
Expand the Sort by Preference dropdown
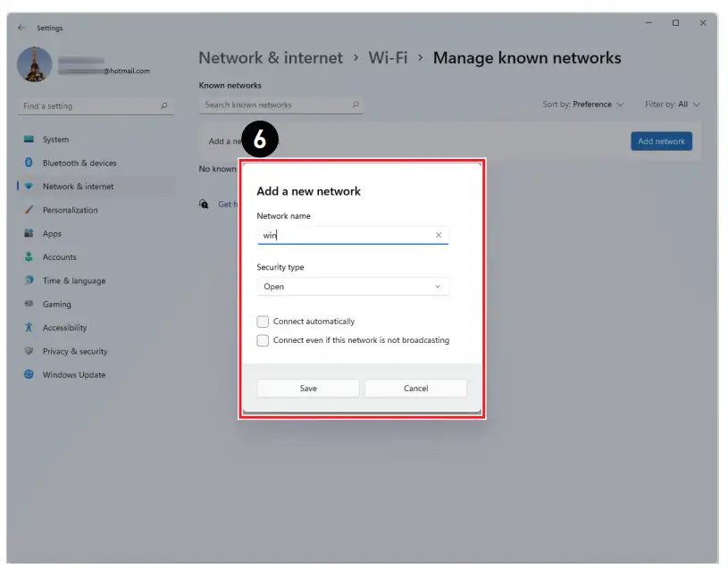point(583,105)
